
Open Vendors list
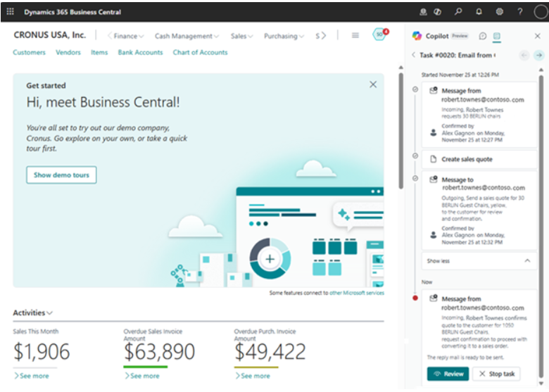click(68, 52)
